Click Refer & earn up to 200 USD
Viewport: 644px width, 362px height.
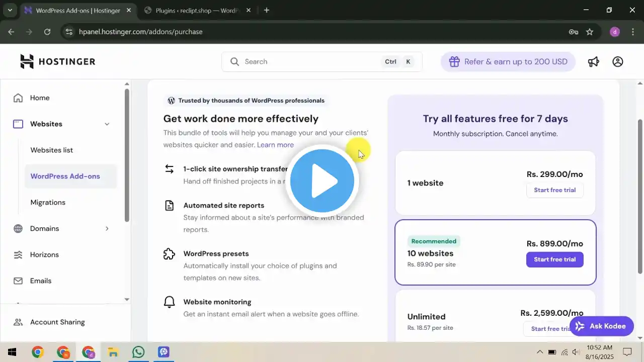508,62
